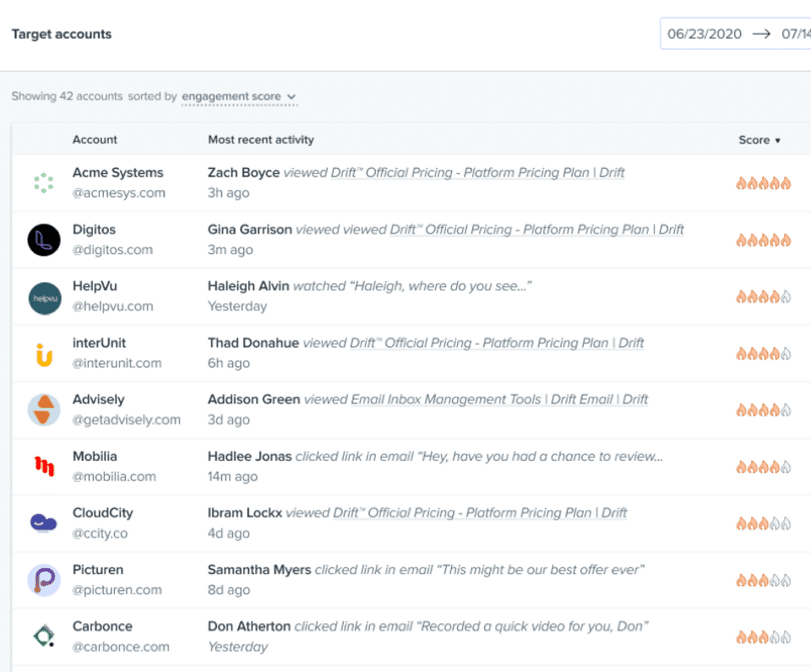Click Samantha Myers's best offer email activity
811x672 pixels.
point(426,570)
